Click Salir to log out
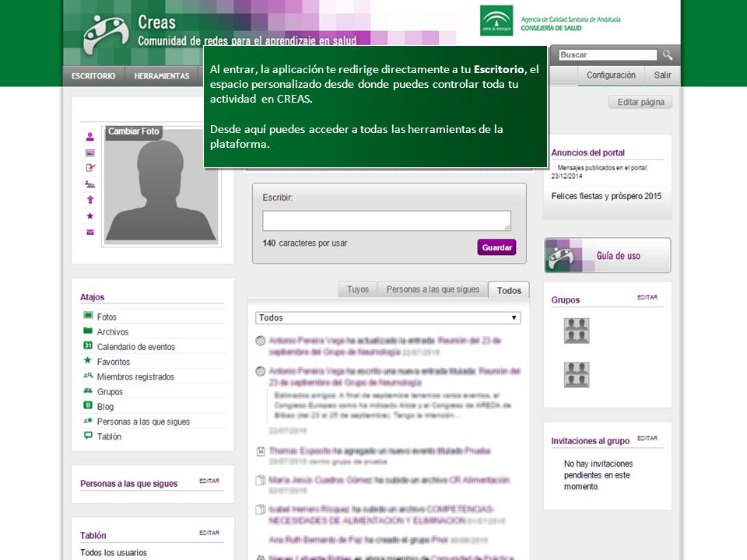 [662, 75]
